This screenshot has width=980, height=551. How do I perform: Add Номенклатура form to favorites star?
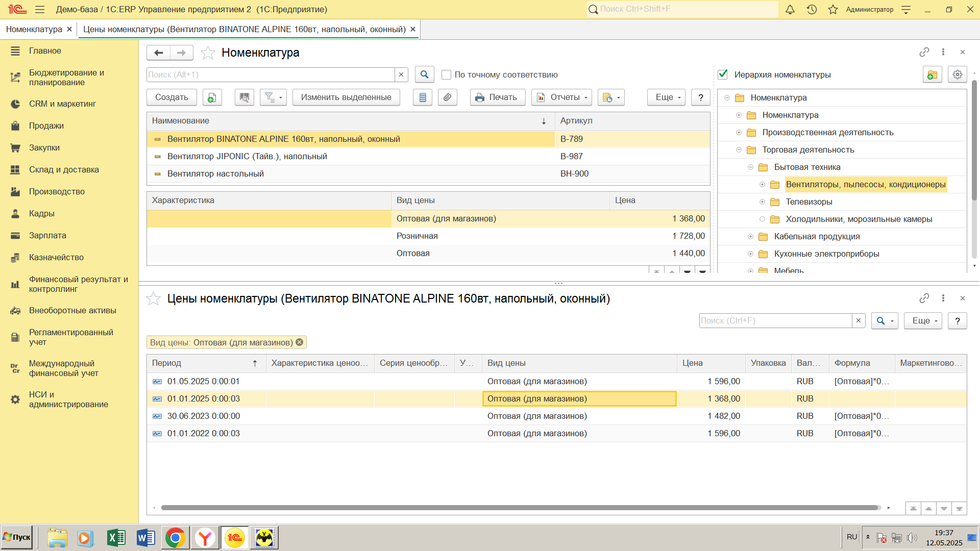click(x=208, y=53)
